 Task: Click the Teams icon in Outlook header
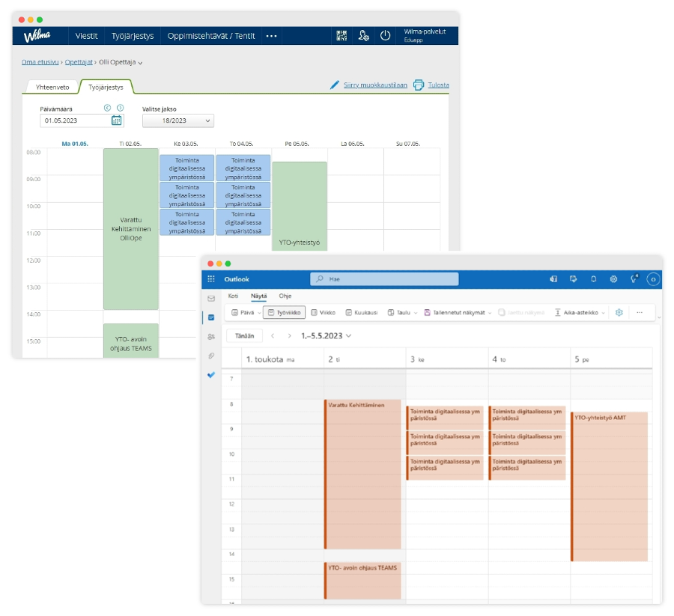click(553, 279)
